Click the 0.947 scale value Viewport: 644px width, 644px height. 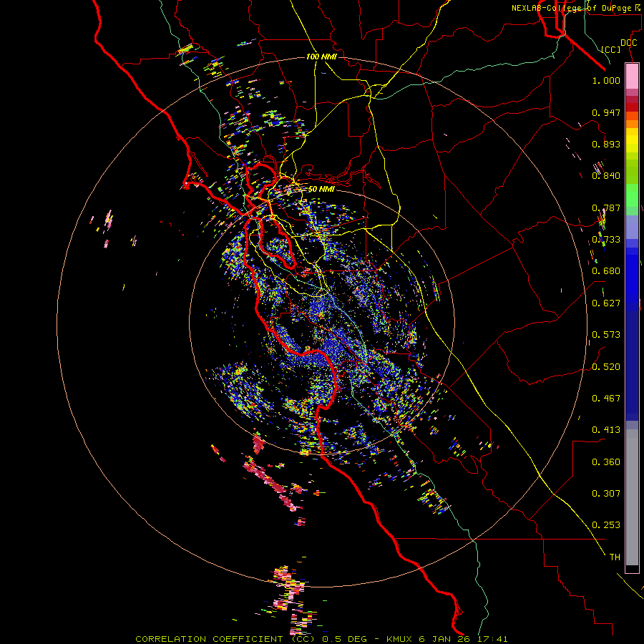point(606,112)
